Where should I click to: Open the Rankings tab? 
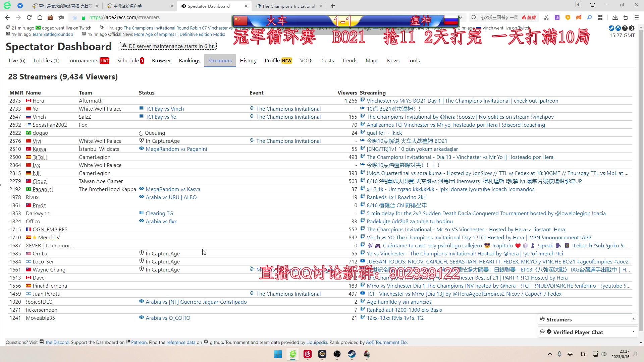click(190, 61)
